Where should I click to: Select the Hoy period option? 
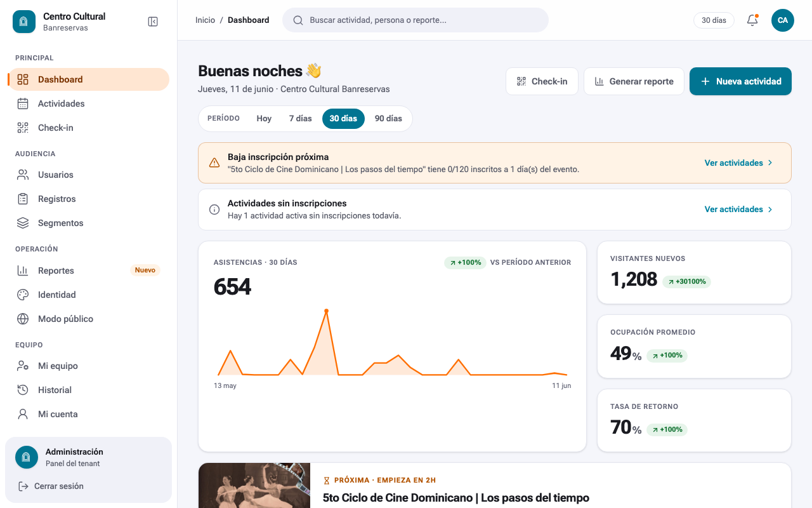tap(264, 119)
